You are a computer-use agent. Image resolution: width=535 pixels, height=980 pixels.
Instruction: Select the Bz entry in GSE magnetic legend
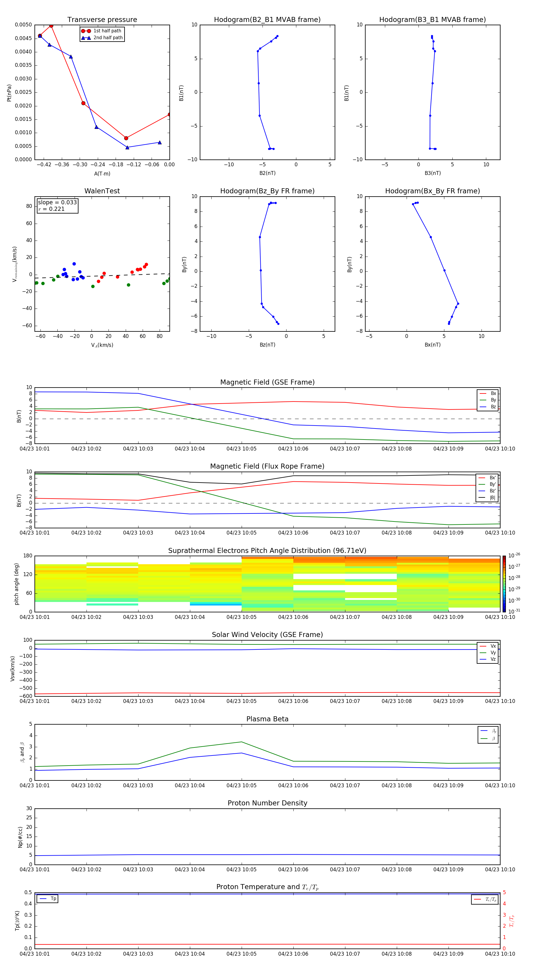point(488,407)
